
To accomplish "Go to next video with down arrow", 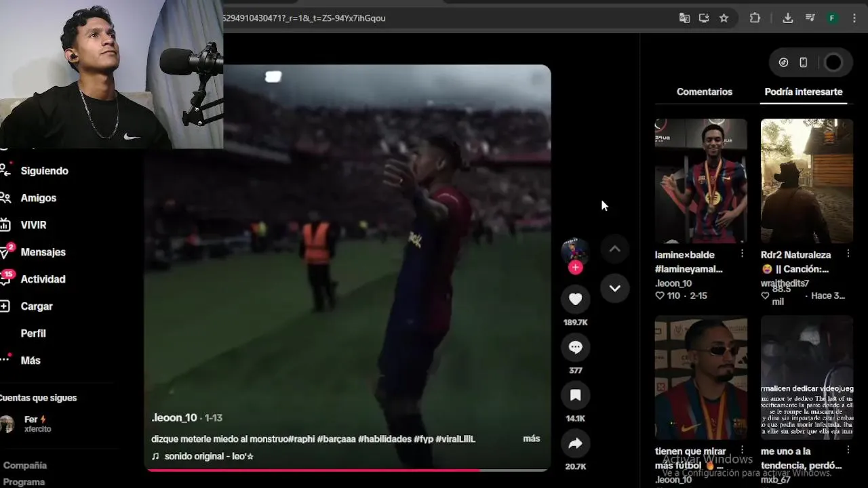I will tap(614, 288).
